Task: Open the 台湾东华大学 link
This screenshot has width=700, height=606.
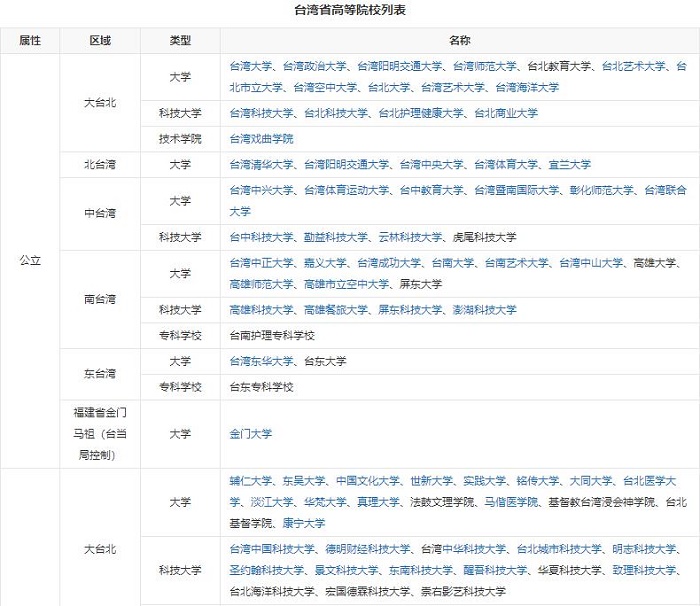Action: pos(261,361)
